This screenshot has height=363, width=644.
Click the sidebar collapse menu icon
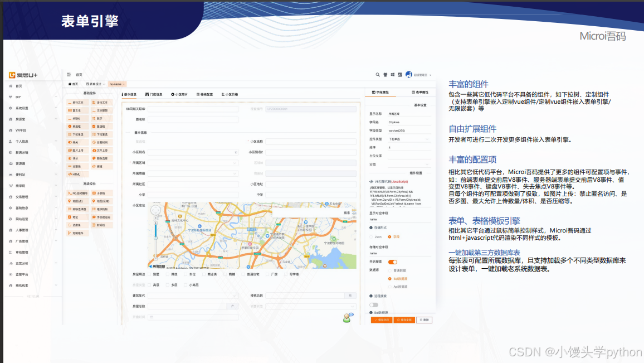69,75
